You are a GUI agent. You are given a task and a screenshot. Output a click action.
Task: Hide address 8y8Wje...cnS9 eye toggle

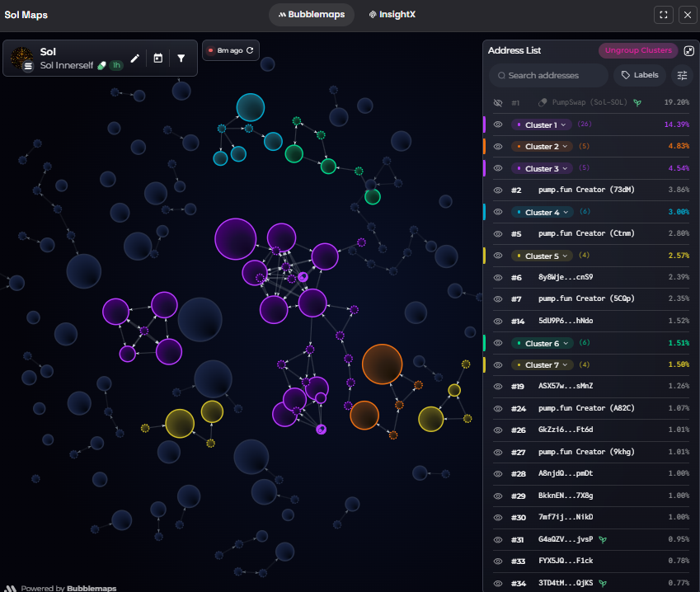coord(498,278)
